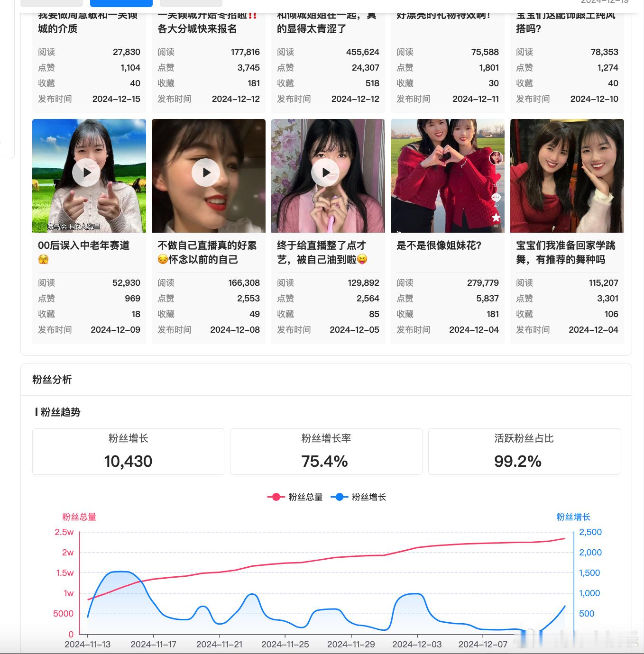The image size is (644, 654).
Task: Click the like count 3,301
Action: pos(607,299)
